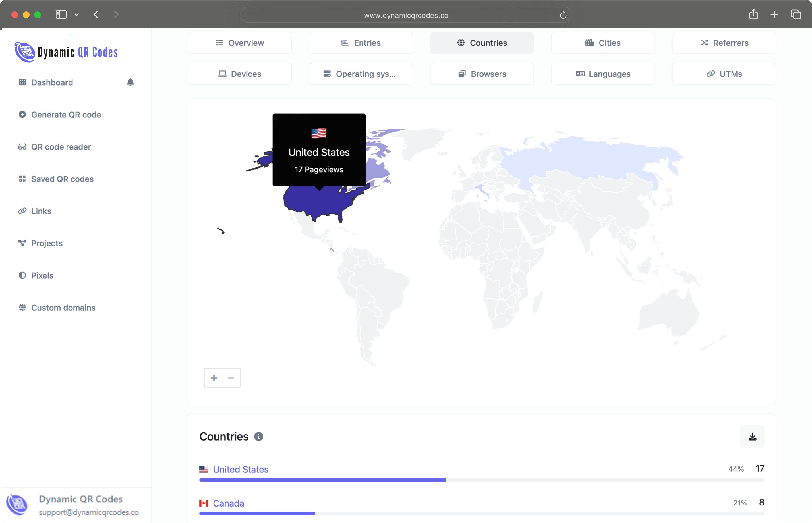Open the Generate QR code tool
Viewport: 812px width, 523px height.
tap(66, 115)
